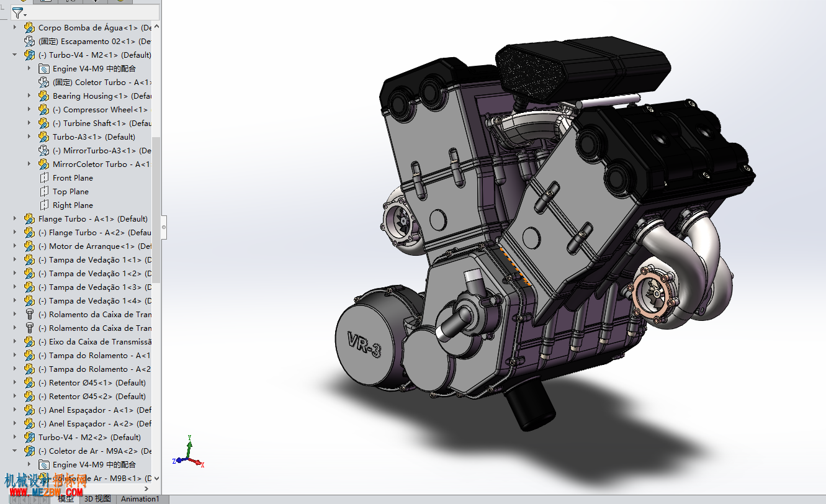Collapse the Turbo-V4 - M2<1> tree node
Image resolution: width=826 pixels, height=504 pixels.
15,55
